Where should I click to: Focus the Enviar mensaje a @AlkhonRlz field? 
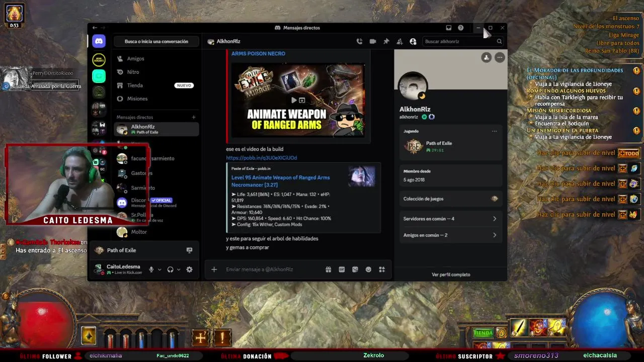pos(272,269)
